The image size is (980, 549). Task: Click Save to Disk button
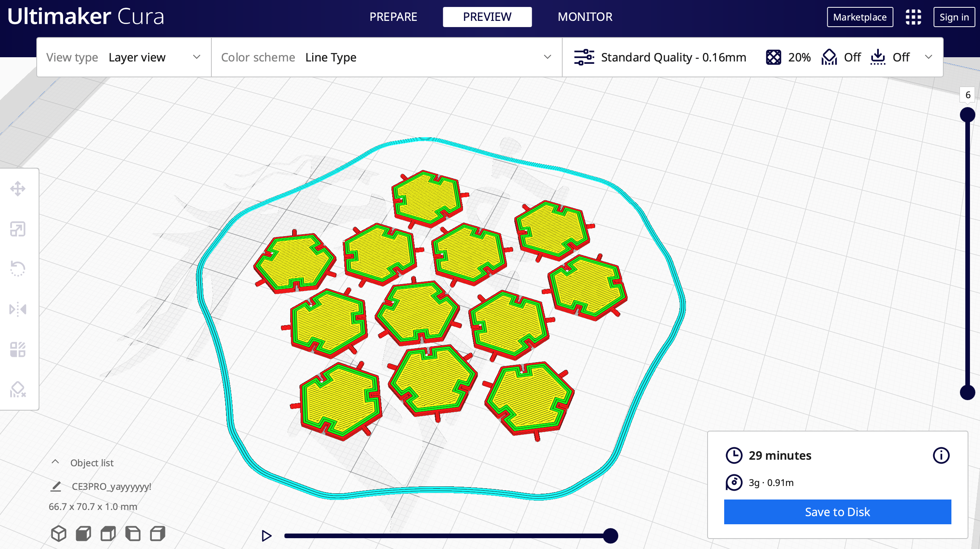837,512
